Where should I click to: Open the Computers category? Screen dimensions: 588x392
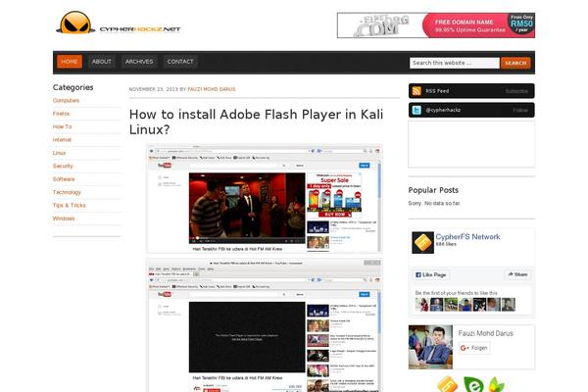click(x=66, y=101)
